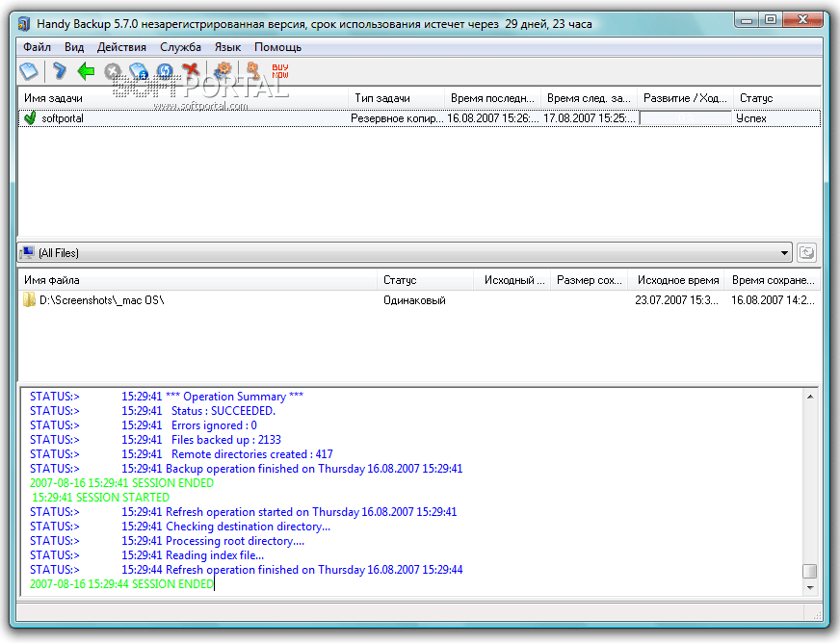Screen dimensions: 840x643
Task: Open the Помощь menu
Action: pyautogui.click(x=277, y=47)
